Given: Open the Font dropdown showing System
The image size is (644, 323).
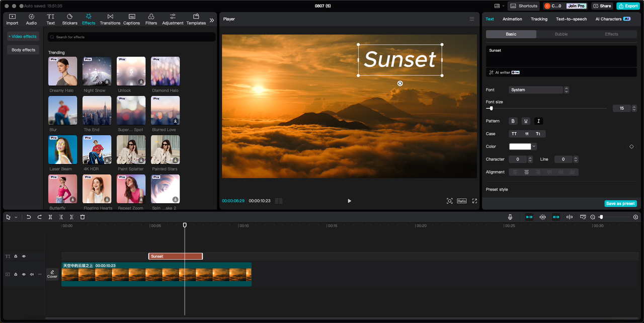Looking at the screenshot, I should click(536, 90).
